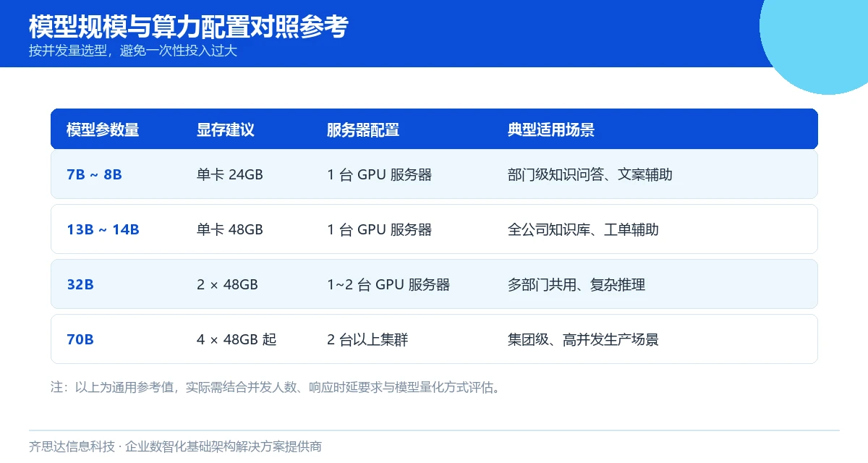Click the 服务器配置 column header

(x=363, y=130)
